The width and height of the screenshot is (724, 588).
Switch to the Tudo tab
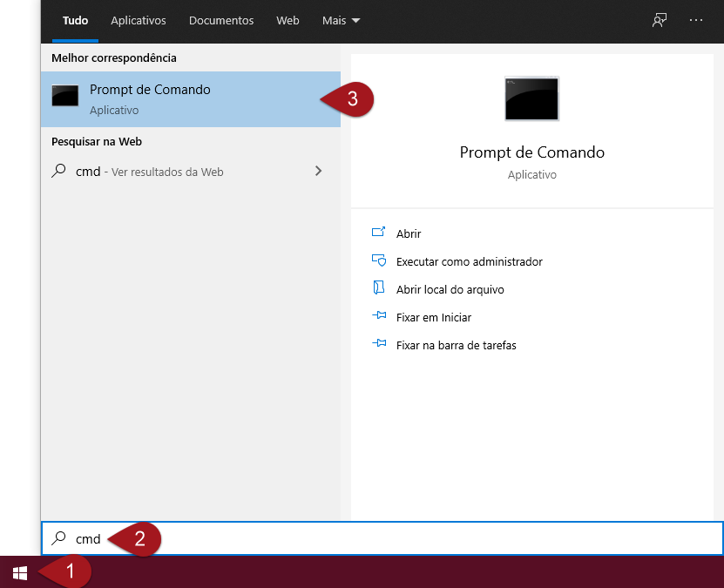tap(75, 20)
